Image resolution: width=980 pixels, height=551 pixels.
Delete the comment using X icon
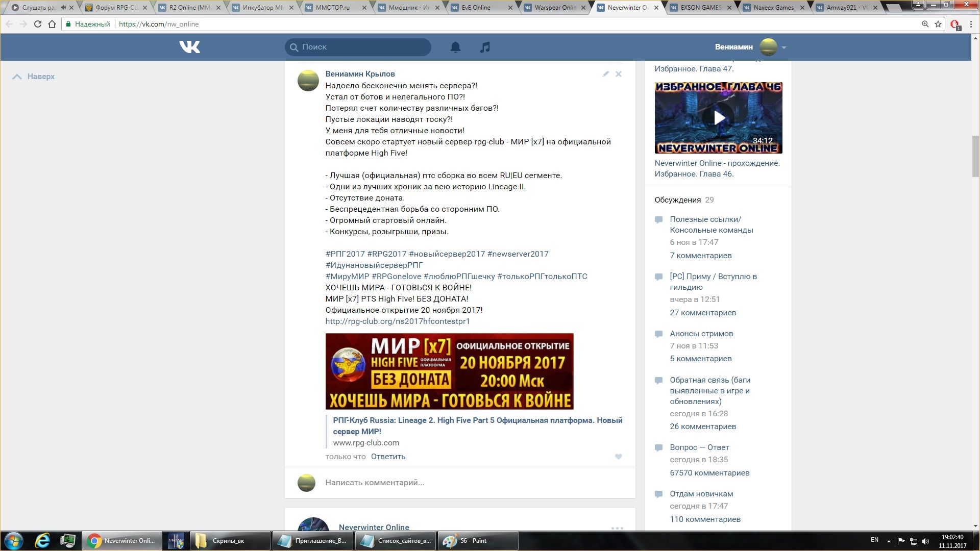pyautogui.click(x=619, y=74)
